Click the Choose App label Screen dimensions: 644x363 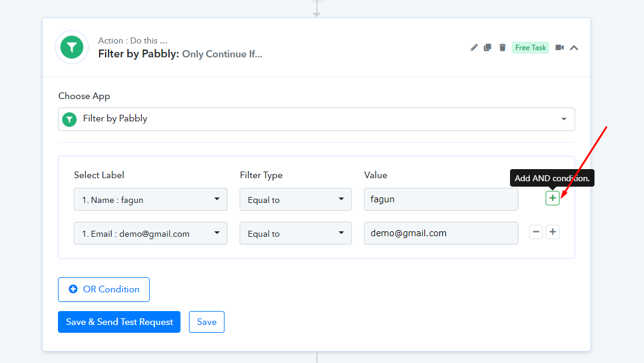tap(84, 96)
